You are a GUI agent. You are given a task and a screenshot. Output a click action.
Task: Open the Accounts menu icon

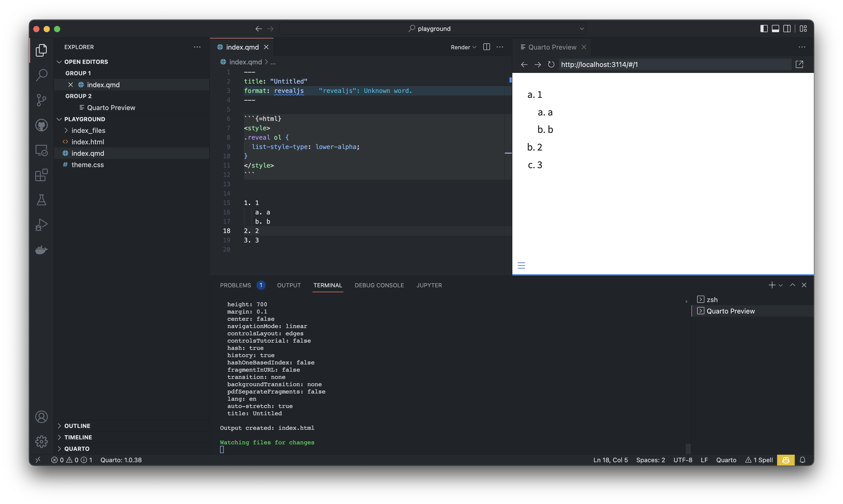click(42, 417)
